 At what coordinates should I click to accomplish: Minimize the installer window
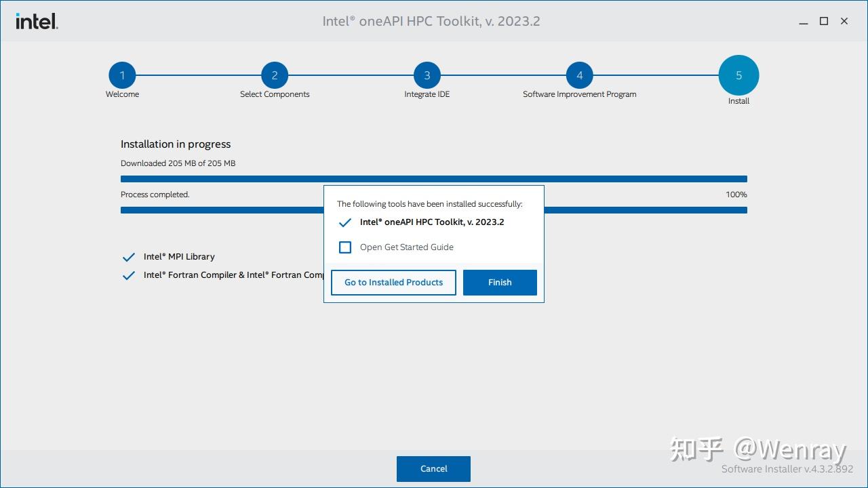(x=803, y=21)
